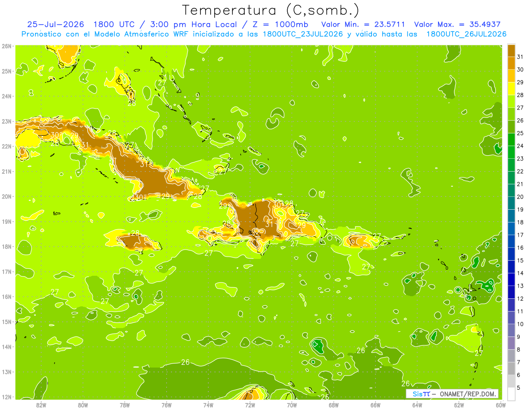The image size is (532, 411).
Task: Click the '15' label on color scale
Action: pos(520,260)
